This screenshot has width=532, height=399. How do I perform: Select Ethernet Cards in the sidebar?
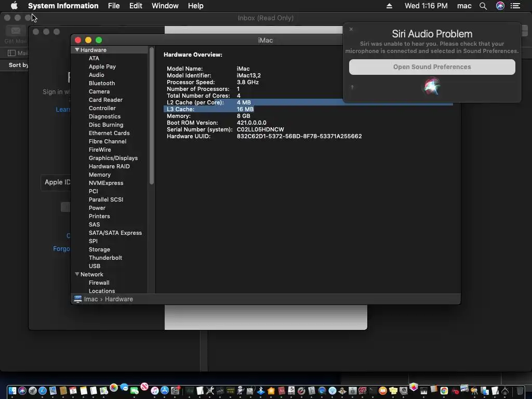pos(109,133)
